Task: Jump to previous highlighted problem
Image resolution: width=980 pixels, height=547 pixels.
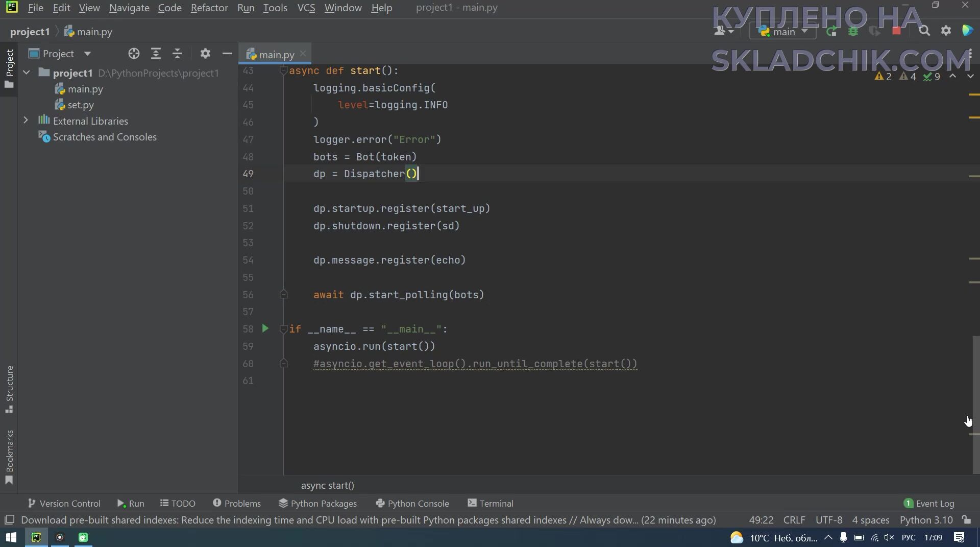Action: coord(952,76)
